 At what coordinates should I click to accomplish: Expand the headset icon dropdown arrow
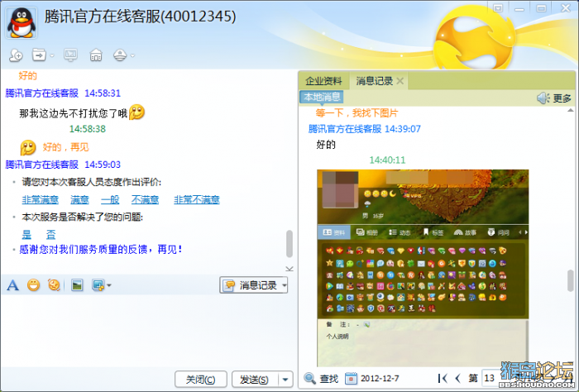[x=132, y=55]
